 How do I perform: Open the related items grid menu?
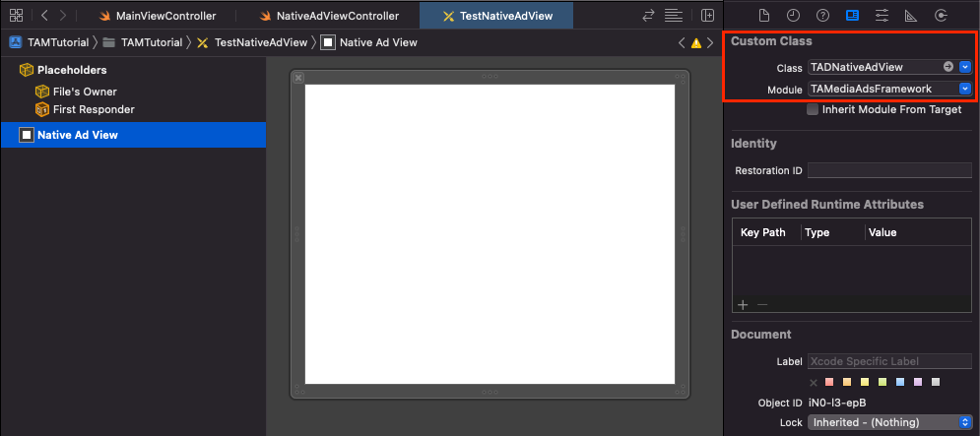coord(16,15)
